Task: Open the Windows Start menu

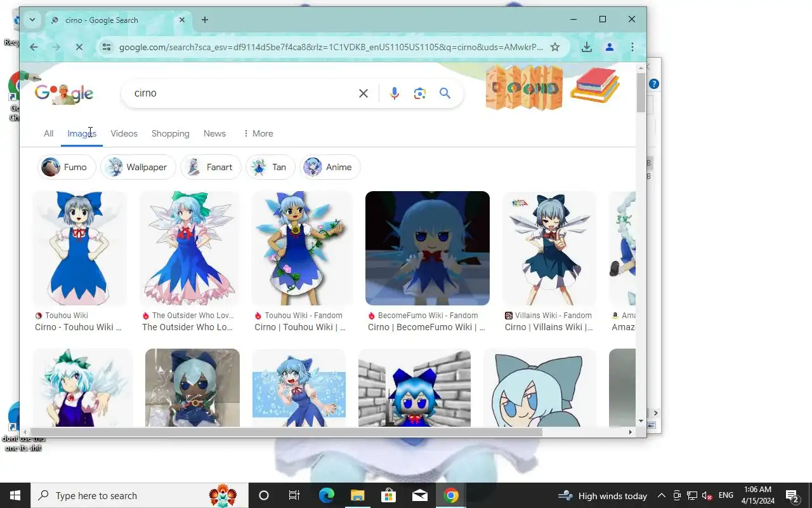Action: coord(15,495)
